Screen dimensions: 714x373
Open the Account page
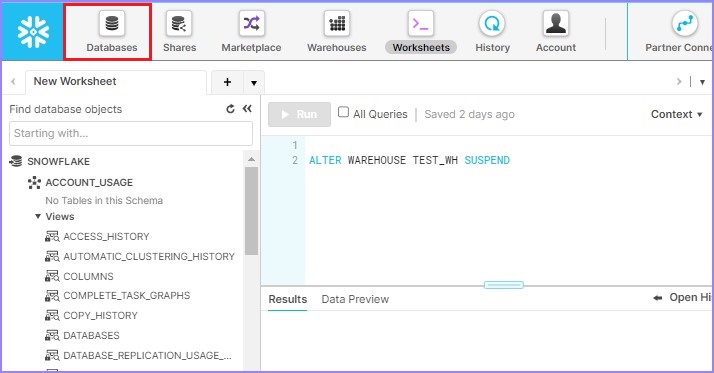point(556,32)
